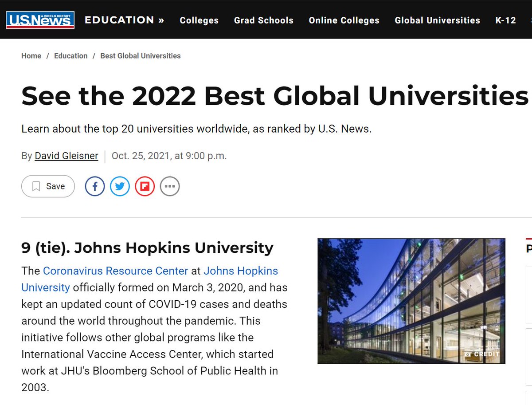The height and width of the screenshot is (405, 532).
Task: Share article on Twitter
Action: point(120,186)
